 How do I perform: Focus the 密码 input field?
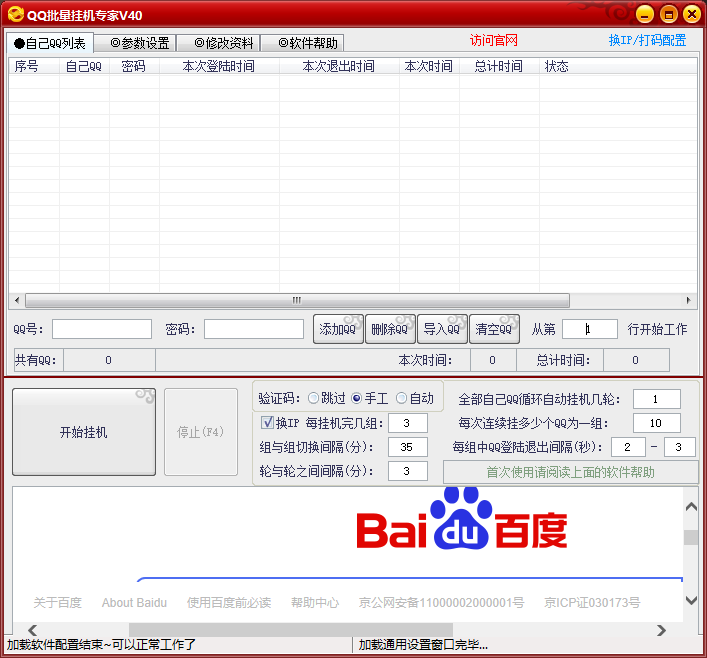pos(254,329)
